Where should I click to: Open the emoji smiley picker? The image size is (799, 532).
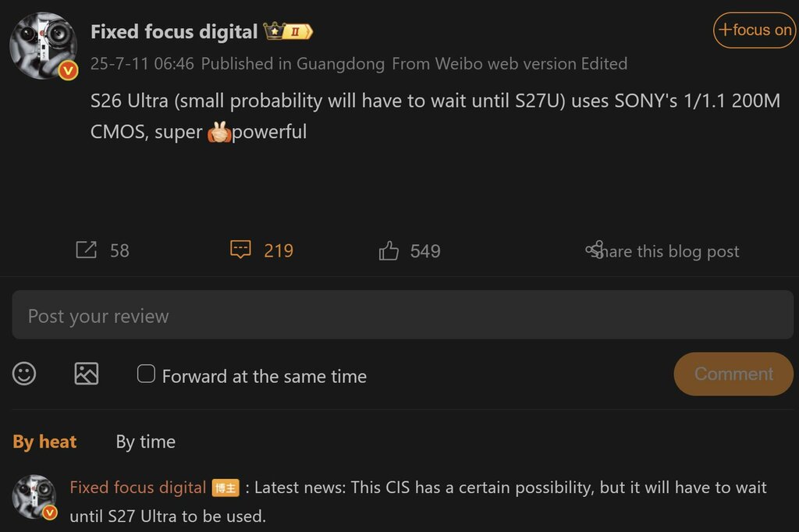tap(24, 374)
